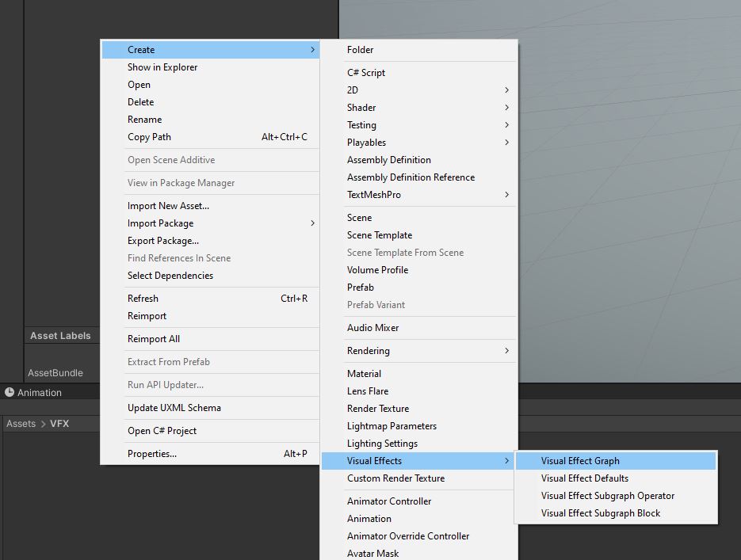
Task: Select Refresh from the context menu
Action: coord(143,298)
